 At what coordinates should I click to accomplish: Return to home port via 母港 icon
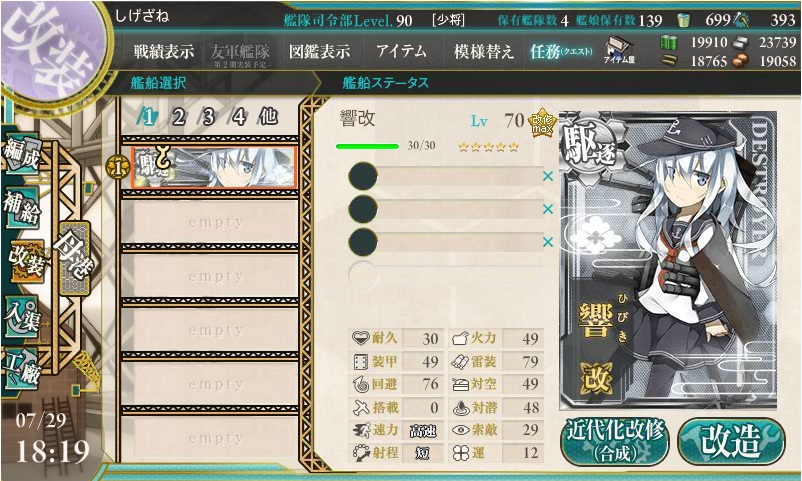coord(75,257)
